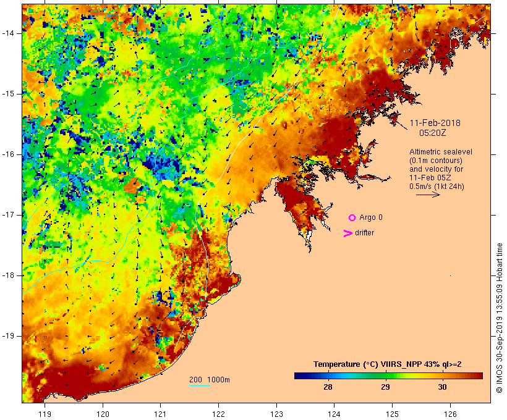Viewport: 507px width, 420px height.
Task: Click the 'Temperature (°C) VIIRS_NPP 43% ql>=2' title
Action: point(388,364)
